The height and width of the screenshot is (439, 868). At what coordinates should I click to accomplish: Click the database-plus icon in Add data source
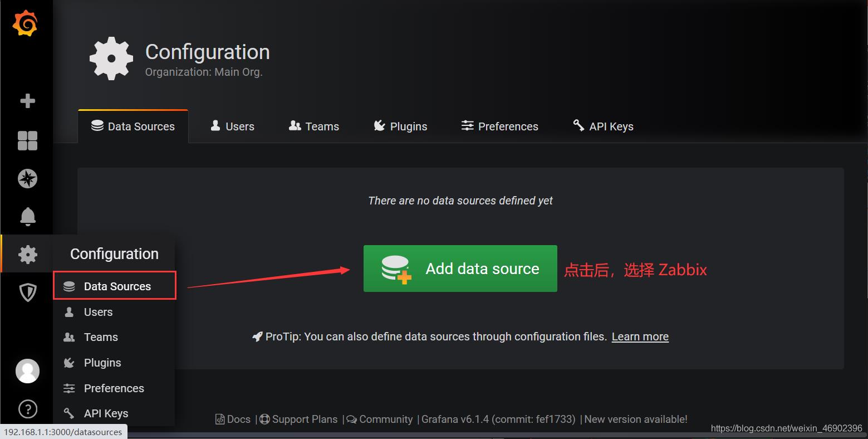(396, 269)
